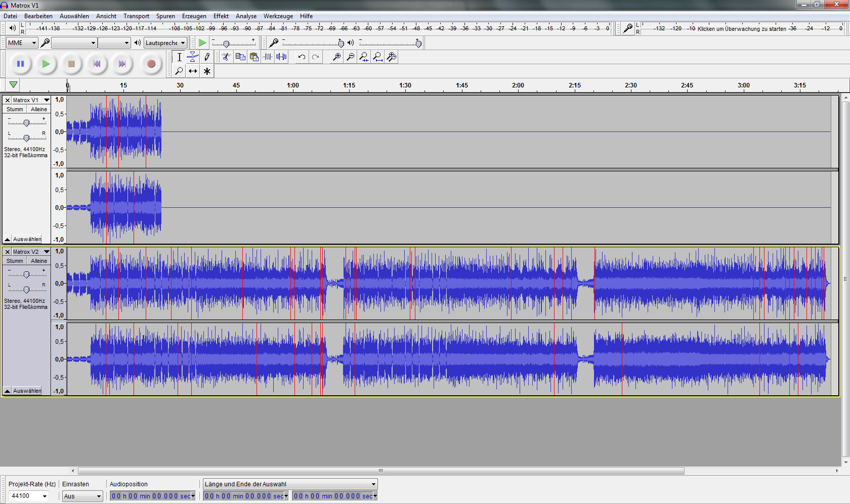The width and height of the screenshot is (850, 504).
Task: Open Matrox V2 track name dropdown menu
Action: click(47, 252)
